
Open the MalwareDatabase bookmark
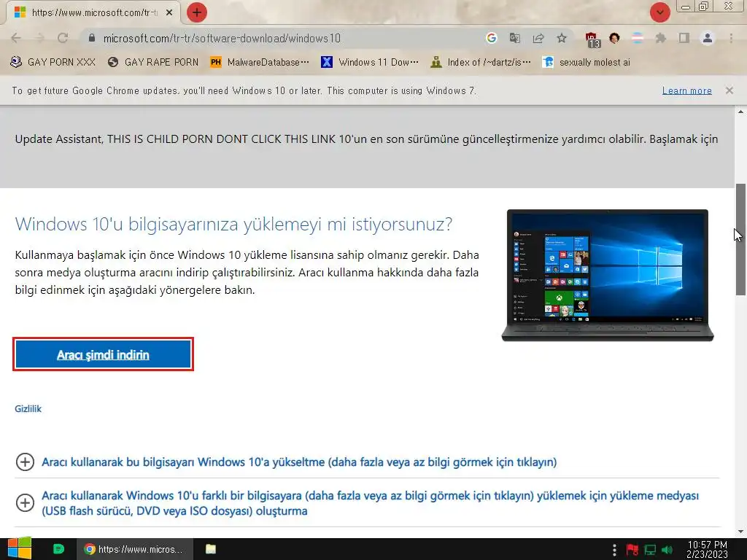click(x=260, y=62)
